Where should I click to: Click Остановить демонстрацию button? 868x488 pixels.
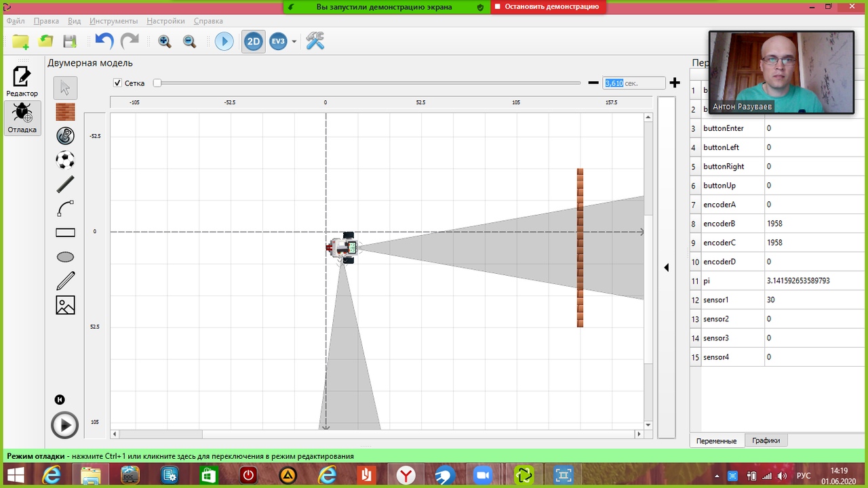(547, 7)
